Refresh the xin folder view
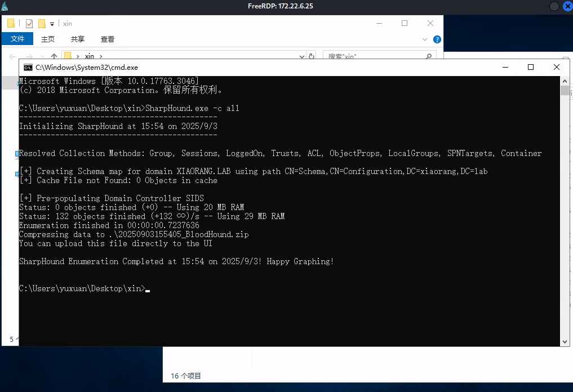This screenshot has width=573, height=392. point(312,56)
